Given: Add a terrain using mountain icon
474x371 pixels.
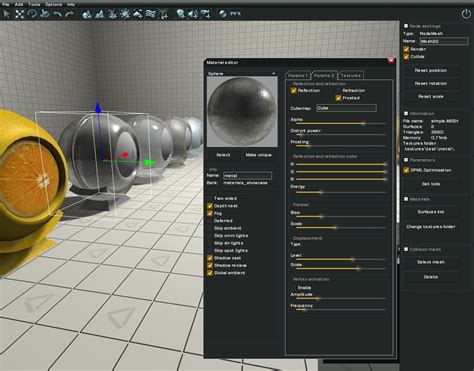Looking at the screenshot, I should pyautogui.click(x=99, y=14).
